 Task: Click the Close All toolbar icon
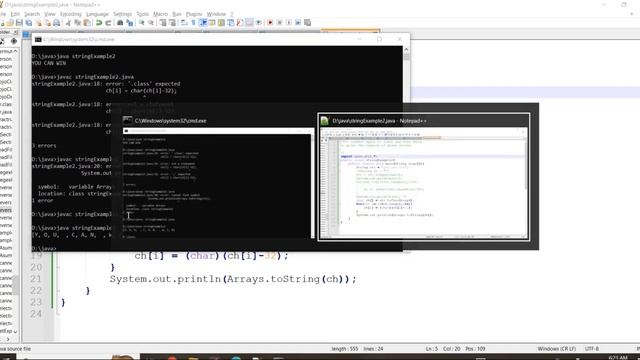pyautogui.click(x=48, y=23)
